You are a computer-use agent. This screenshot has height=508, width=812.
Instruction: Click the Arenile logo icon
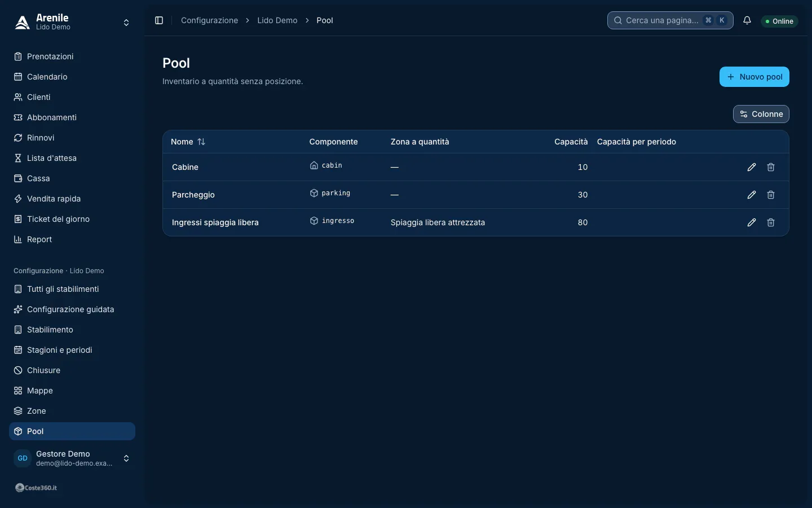[23, 23]
